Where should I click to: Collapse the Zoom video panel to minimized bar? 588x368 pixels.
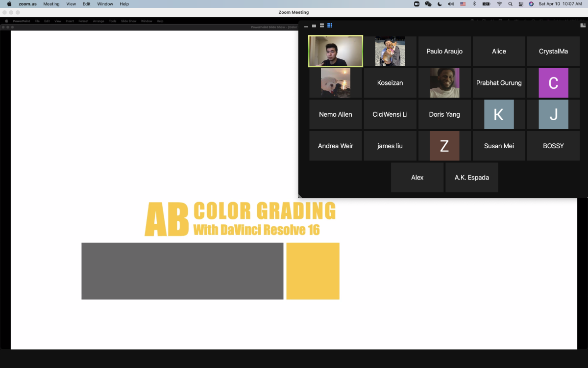pyautogui.click(x=306, y=26)
